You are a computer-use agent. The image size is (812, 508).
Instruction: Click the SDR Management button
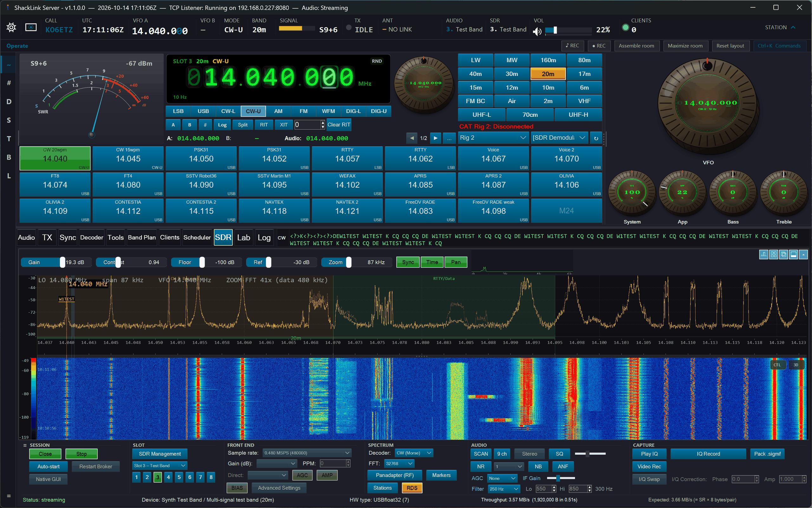(x=160, y=454)
